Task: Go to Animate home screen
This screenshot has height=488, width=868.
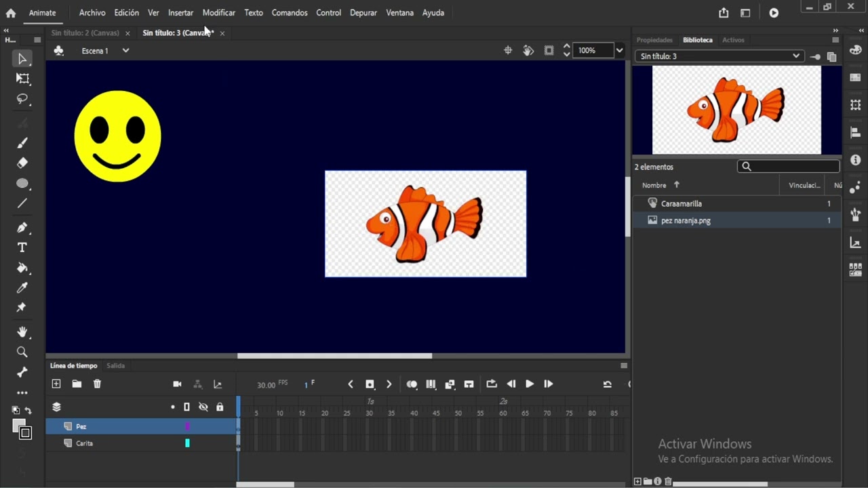Action: (x=11, y=13)
